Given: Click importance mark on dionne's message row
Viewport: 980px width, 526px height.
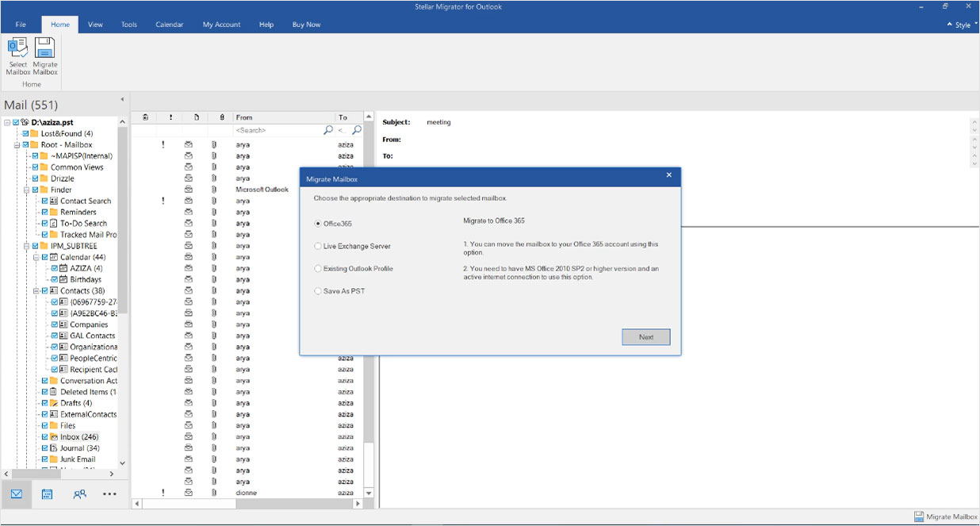Looking at the screenshot, I should click(x=163, y=493).
